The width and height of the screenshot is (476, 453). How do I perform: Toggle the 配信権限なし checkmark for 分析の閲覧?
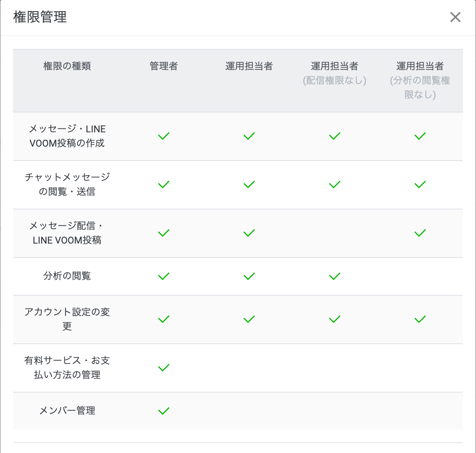point(334,276)
